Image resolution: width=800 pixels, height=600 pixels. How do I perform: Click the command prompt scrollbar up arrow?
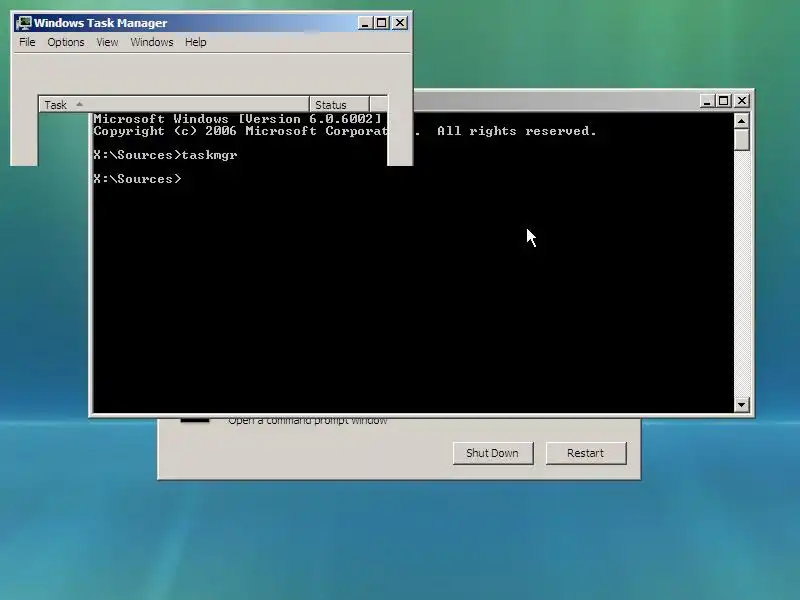tap(741, 121)
